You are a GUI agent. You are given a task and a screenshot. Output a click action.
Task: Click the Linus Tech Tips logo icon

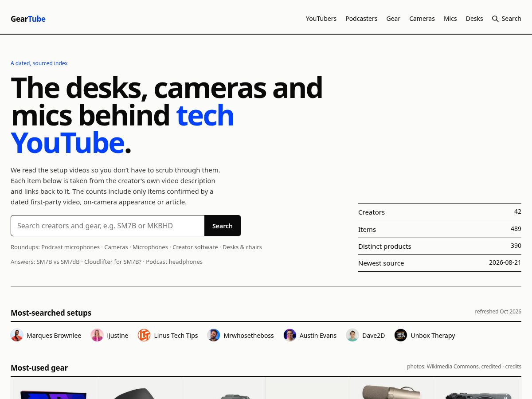(144, 335)
